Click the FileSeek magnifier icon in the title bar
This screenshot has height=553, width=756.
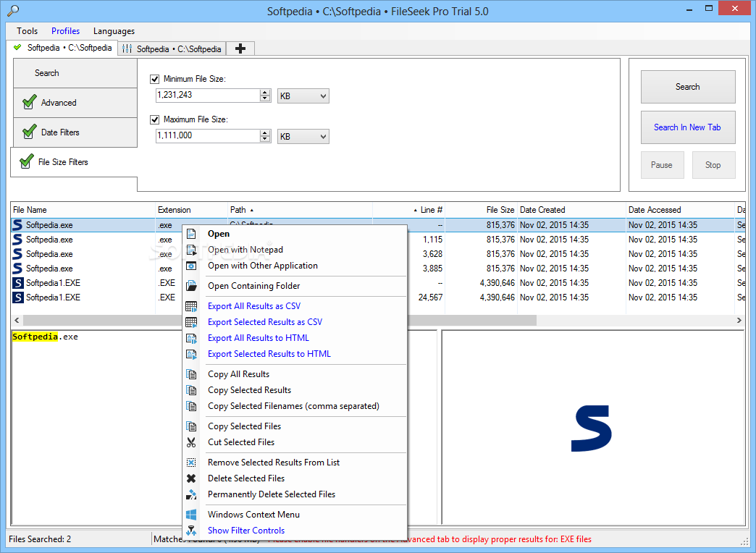click(x=13, y=11)
